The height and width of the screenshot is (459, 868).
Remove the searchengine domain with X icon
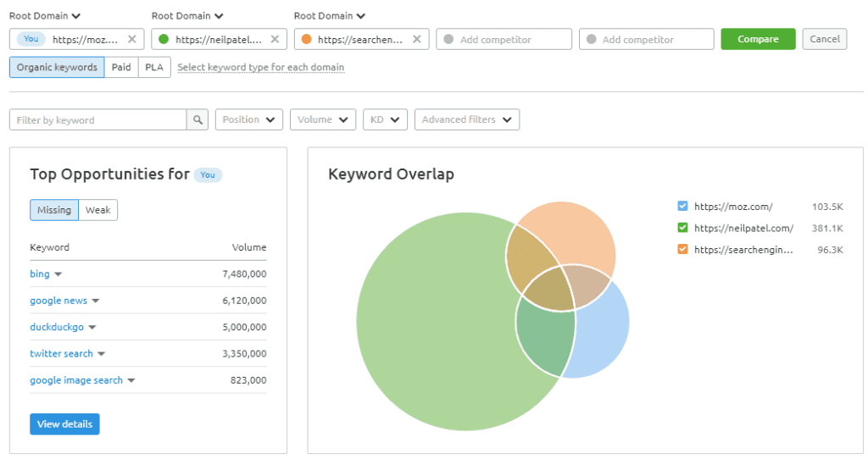(417, 39)
